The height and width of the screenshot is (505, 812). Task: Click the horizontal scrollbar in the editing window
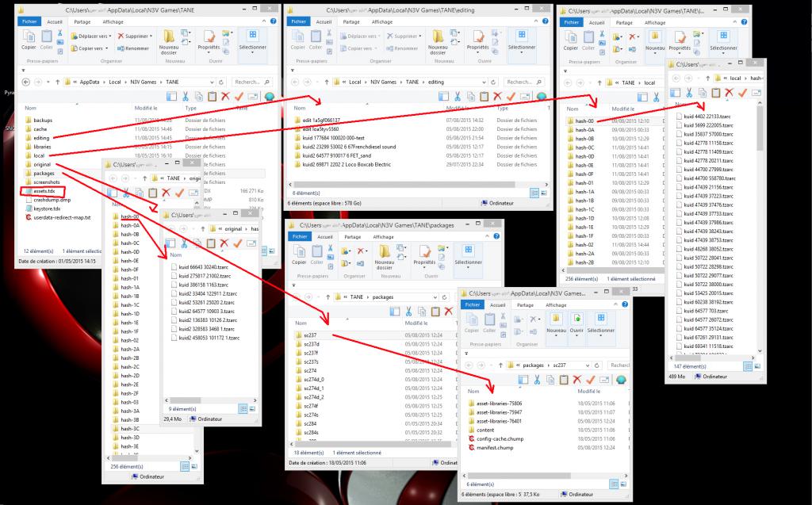[x=404, y=185]
